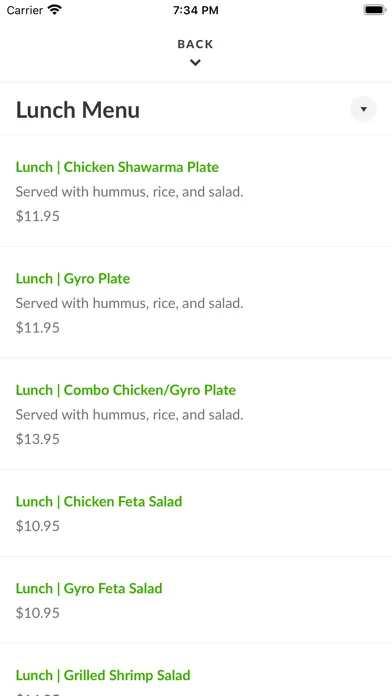The width and height of the screenshot is (392, 696).
Task: Tap Combo plate's served-with description
Action: click(130, 415)
